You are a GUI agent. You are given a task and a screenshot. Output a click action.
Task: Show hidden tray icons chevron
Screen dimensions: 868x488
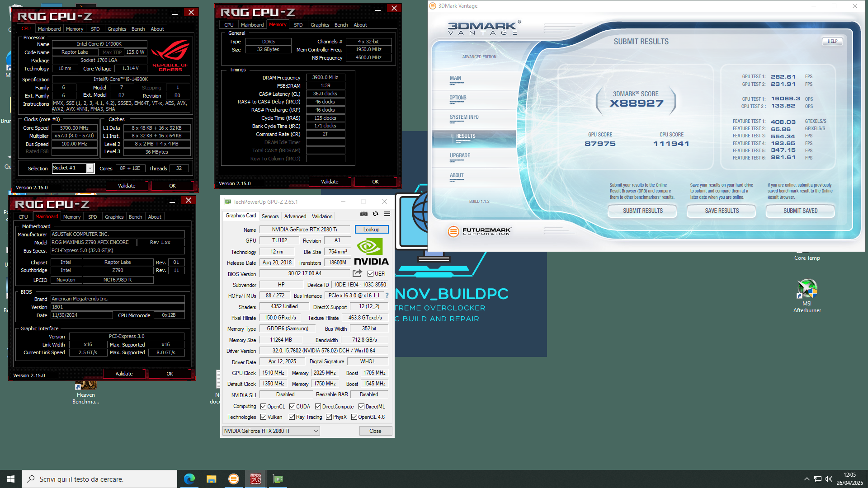tap(807, 479)
